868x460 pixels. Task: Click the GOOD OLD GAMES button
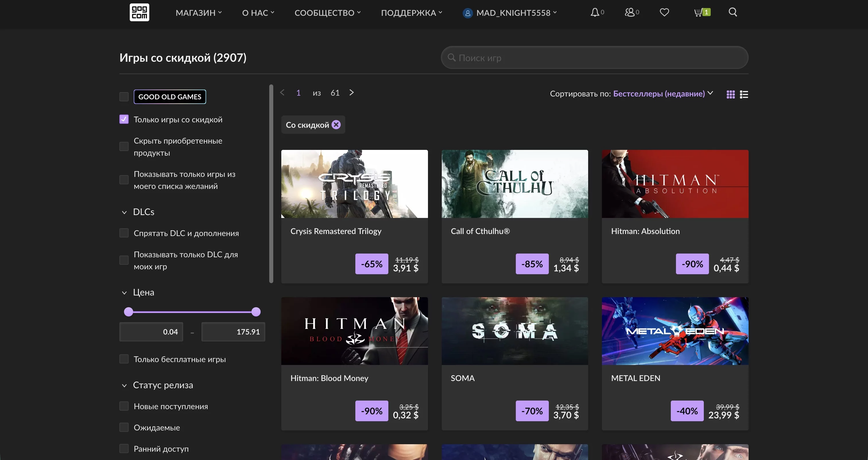tap(169, 97)
